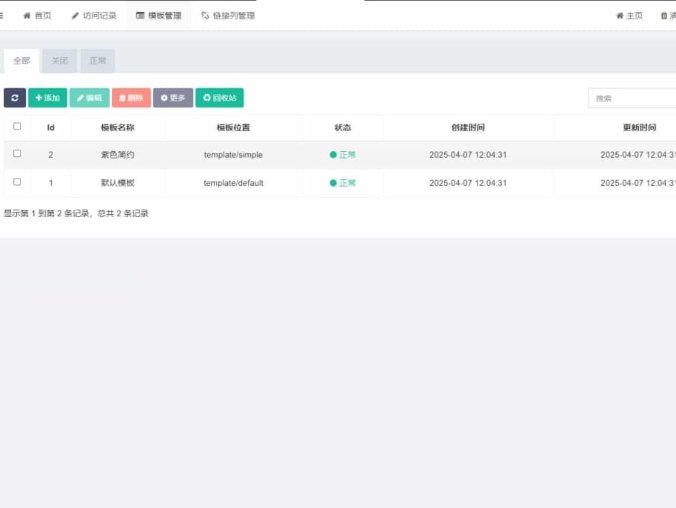The image size is (676, 508).
Task: Click update time of 紫色简约 row
Action: click(x=638, y=155)
